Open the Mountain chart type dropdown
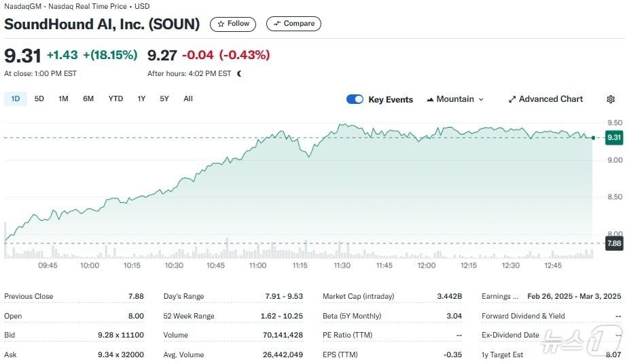Viewport: 629px width, 364px height. click(455, 99)
